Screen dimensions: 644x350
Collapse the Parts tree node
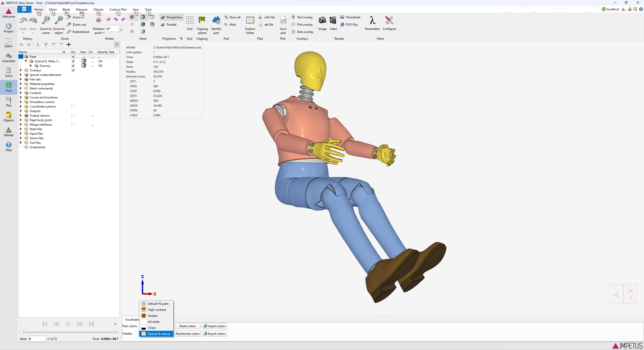pyautogui.click(x=21, y=57)
